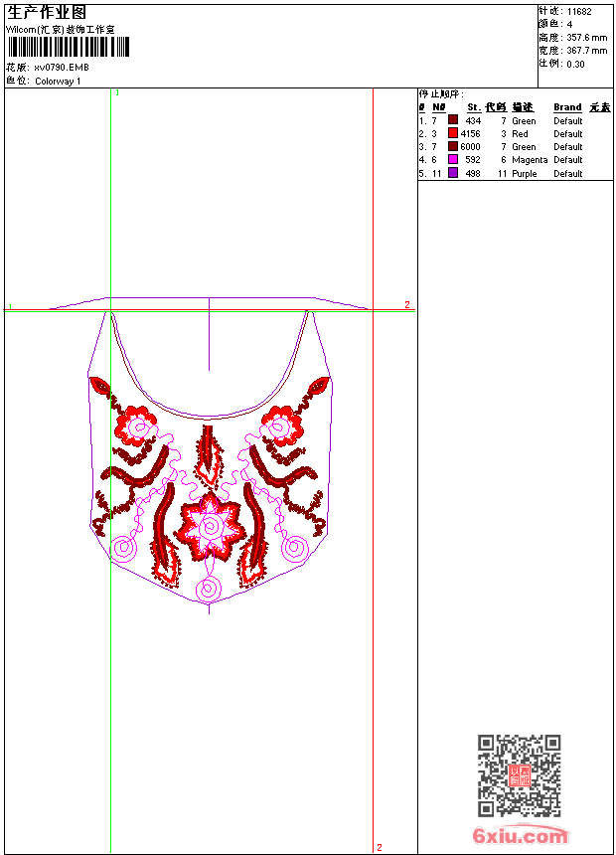This screenshot has height=855, width=616.
Task: Select the bright red swatch for stop 2
Action: [x=452, y=133]
